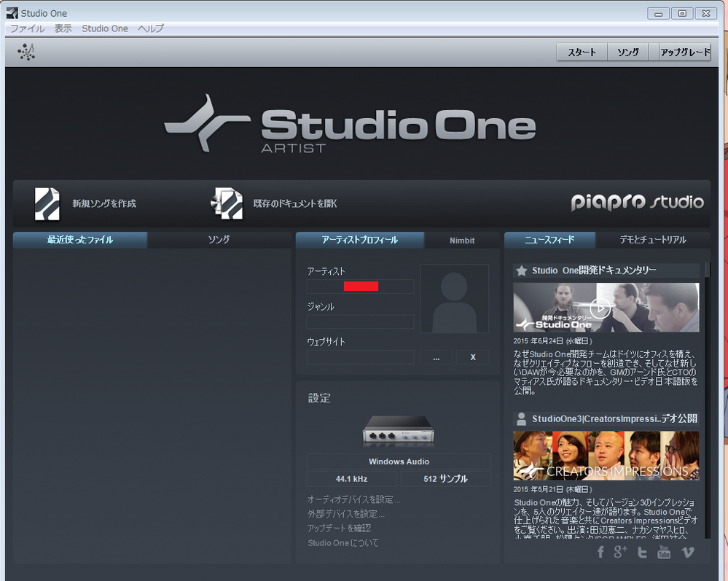Select the アーティストプロフィール tab
This screenshot has height=581, width=728.
pos(360,240)
